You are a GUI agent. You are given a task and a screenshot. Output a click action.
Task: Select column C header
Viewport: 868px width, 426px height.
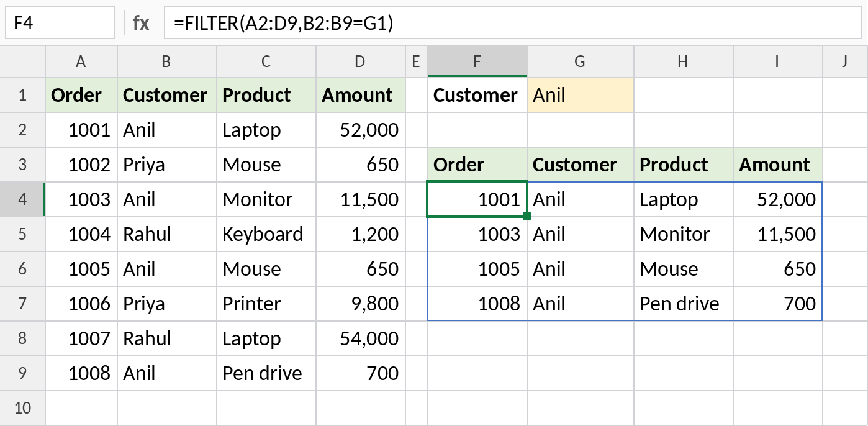tap(266, 61)
